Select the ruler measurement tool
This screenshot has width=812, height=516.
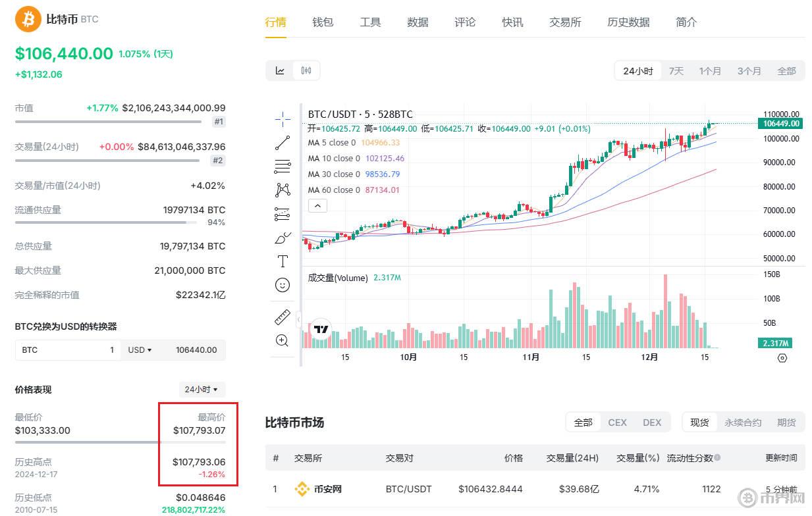point(283,317)
